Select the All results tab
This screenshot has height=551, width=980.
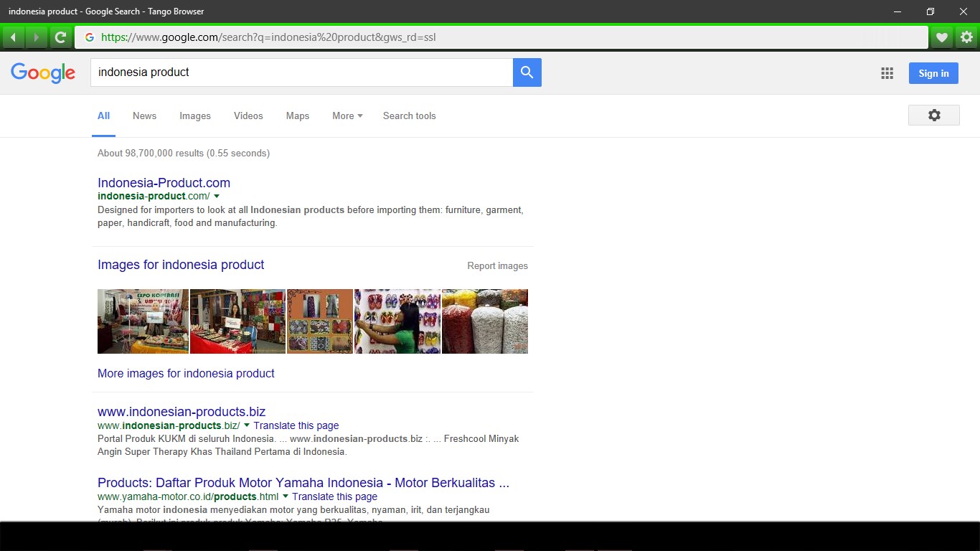104,116
